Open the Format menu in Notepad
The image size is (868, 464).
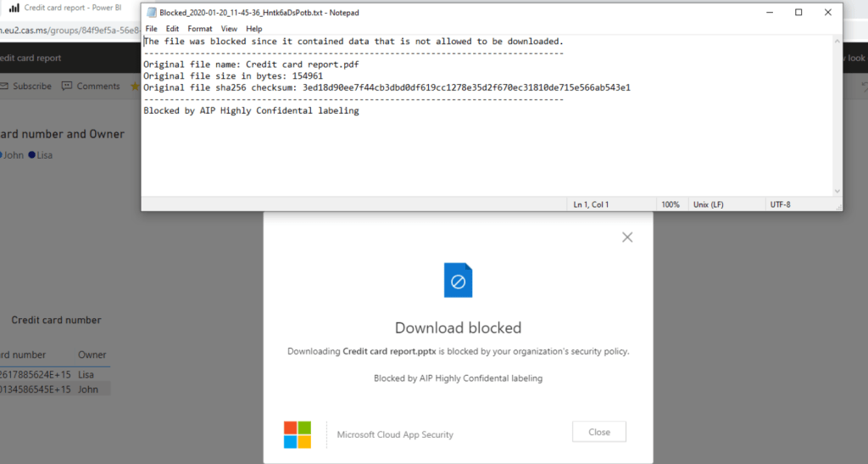coord(200,29)
